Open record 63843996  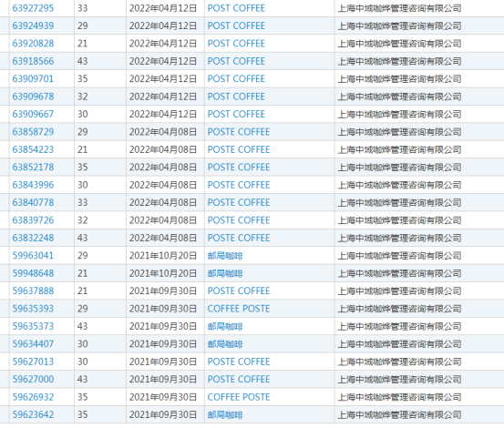point(33,185)
